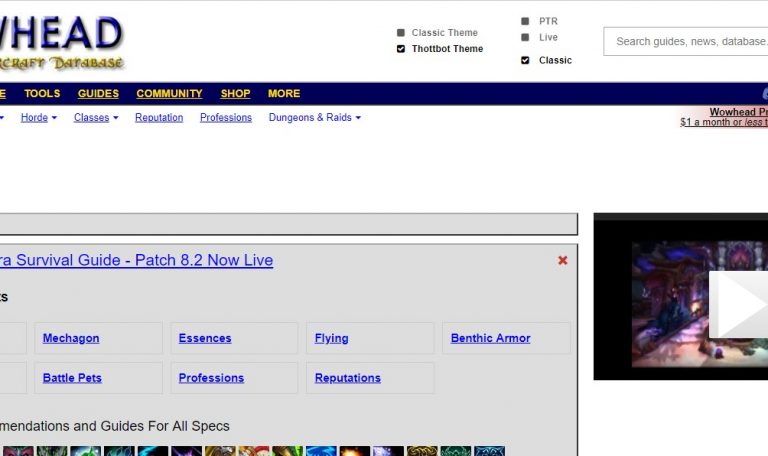The image size is (768, 456).
Task: Open the Mechagon guide link
Action: coord(71,338)
